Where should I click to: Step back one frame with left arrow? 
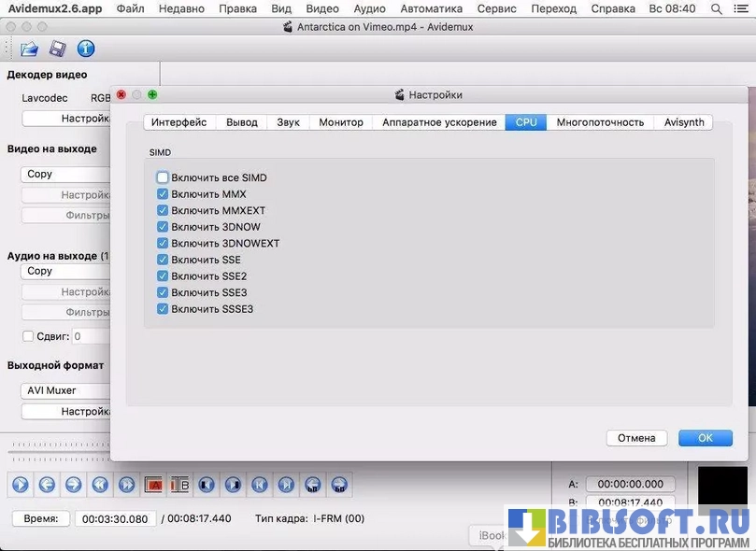(x=46, y=485)
